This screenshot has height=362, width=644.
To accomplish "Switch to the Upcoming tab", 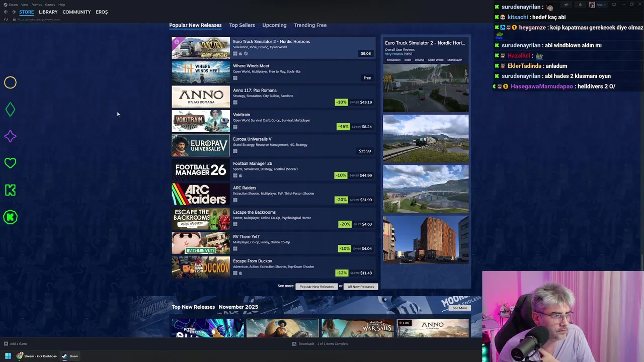I will (x=274, y=25).
